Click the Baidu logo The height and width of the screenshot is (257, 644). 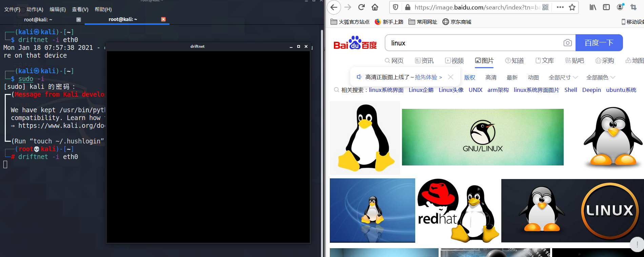(355, 43)
